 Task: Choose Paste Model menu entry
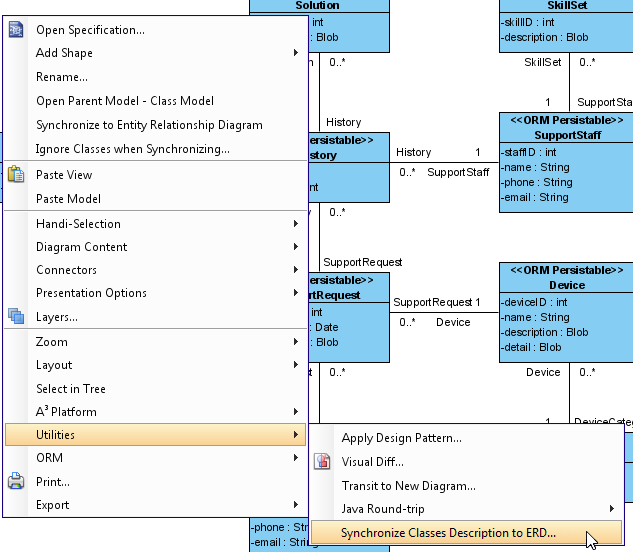[x=155, y=199]
